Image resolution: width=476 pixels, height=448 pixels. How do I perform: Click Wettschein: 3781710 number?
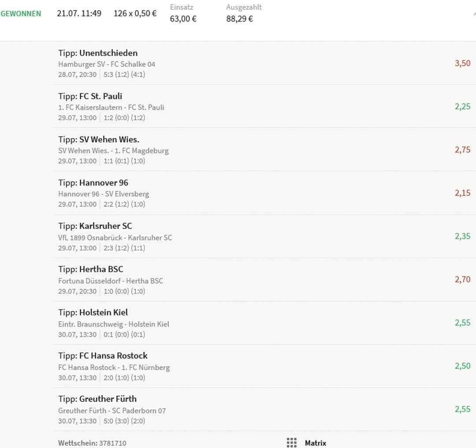click(x=92, y=443)
